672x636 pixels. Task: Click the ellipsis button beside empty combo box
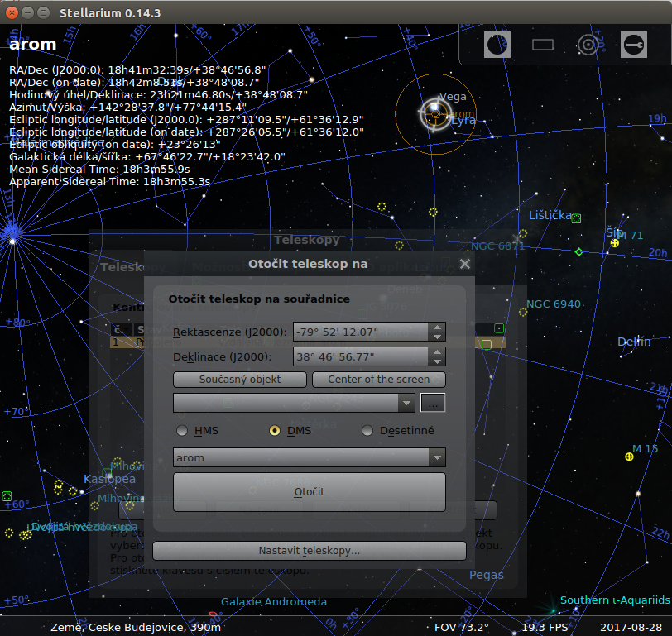tap(433, 403)
